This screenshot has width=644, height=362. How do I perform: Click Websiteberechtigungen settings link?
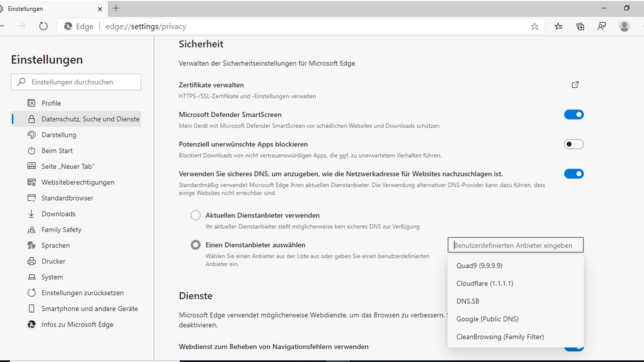coord(77,182)
